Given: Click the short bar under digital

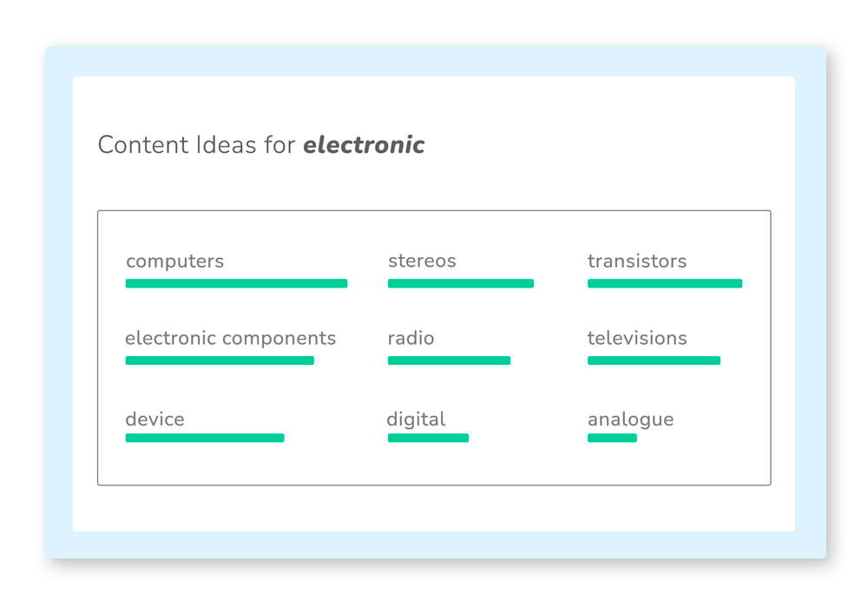Looking at the screenshot, I should pos(429,438).
